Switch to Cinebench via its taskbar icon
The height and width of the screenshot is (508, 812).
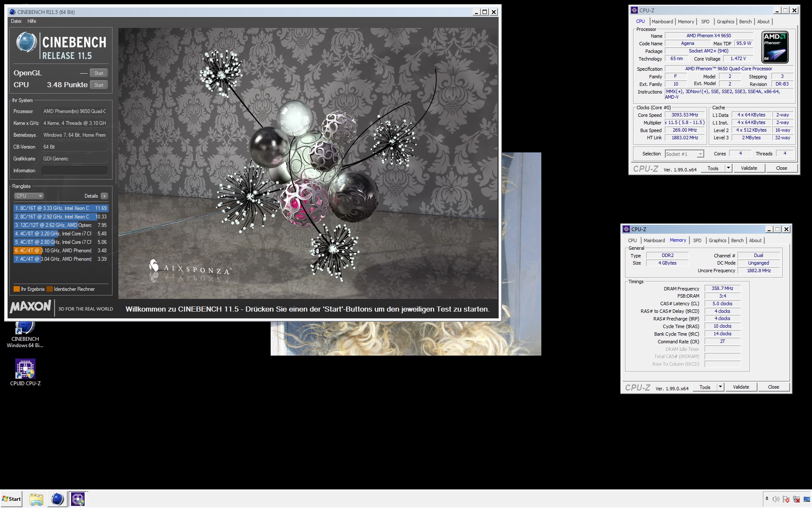click(x=57, y=499)
